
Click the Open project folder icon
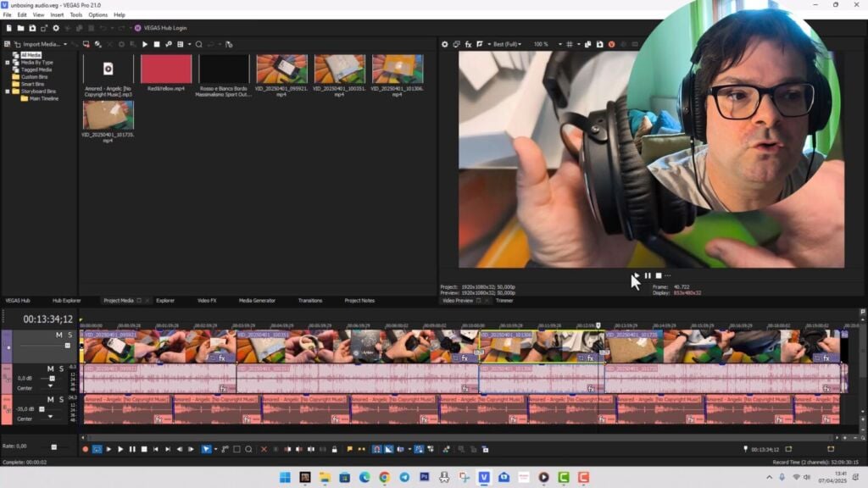click(x=20, y=28)
